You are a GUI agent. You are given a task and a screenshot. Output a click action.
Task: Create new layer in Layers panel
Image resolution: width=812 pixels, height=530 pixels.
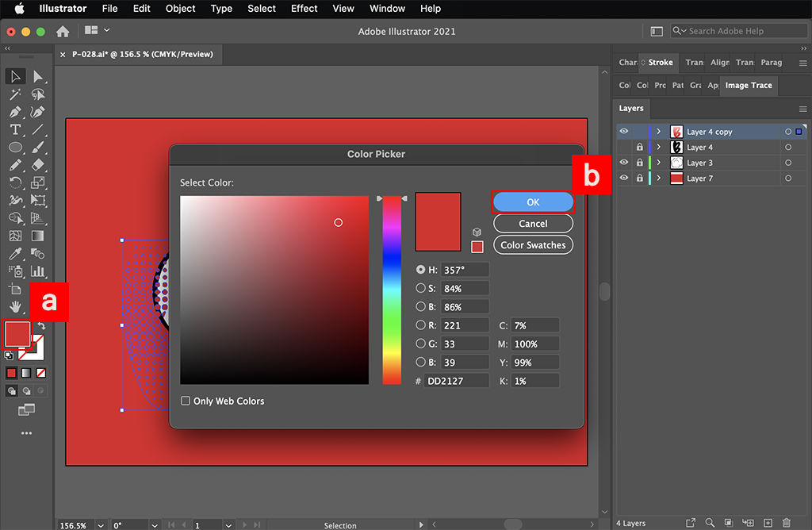pyautogui.click(x=768, y=523)
